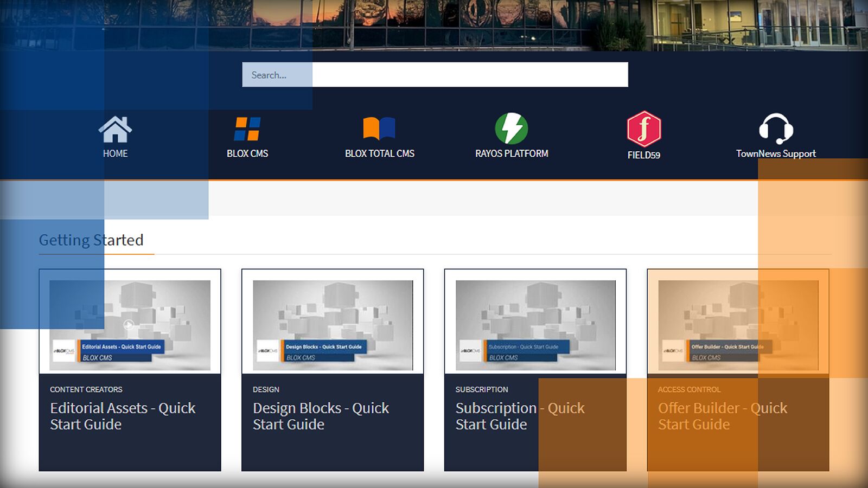Viewport: 868px width, 488px height.
Task: Go to BLOX CMS menu label
Action: click(x=247, y=153)
